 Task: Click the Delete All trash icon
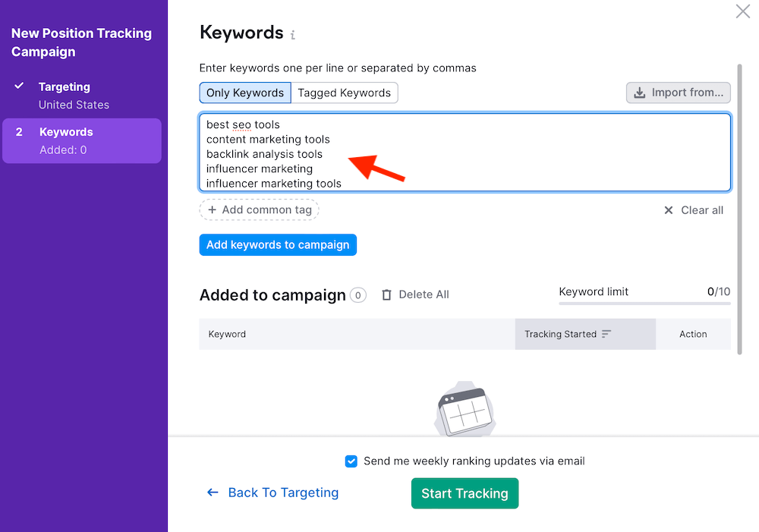(x=386, y=294)
